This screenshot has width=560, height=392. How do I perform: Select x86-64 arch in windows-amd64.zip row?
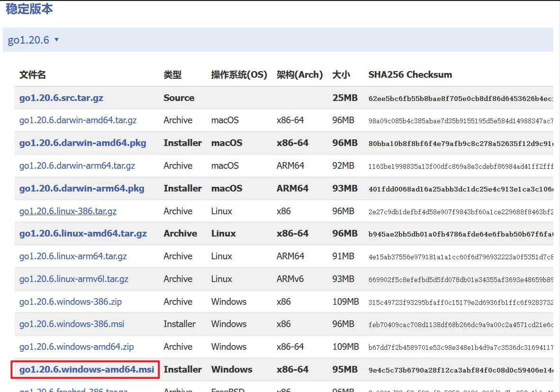point(290,346)
